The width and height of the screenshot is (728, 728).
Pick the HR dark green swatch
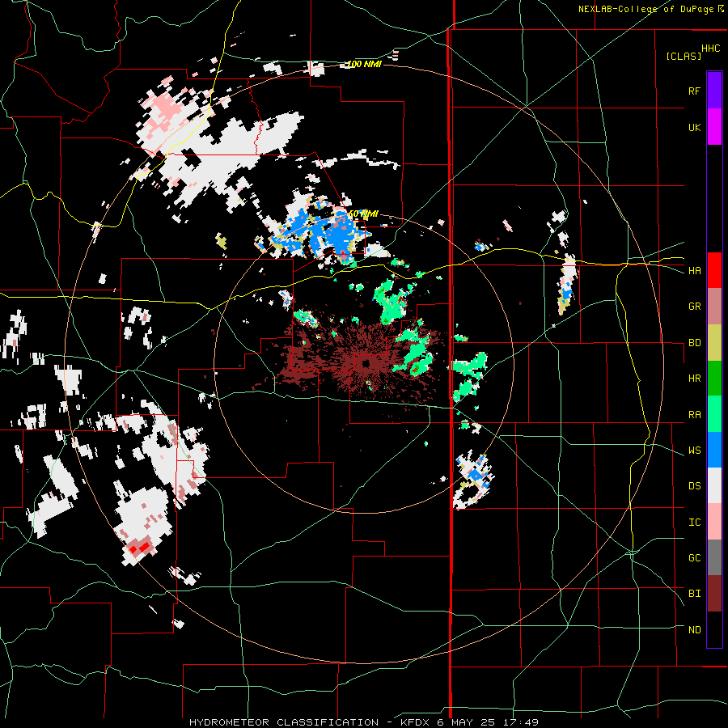714,378
